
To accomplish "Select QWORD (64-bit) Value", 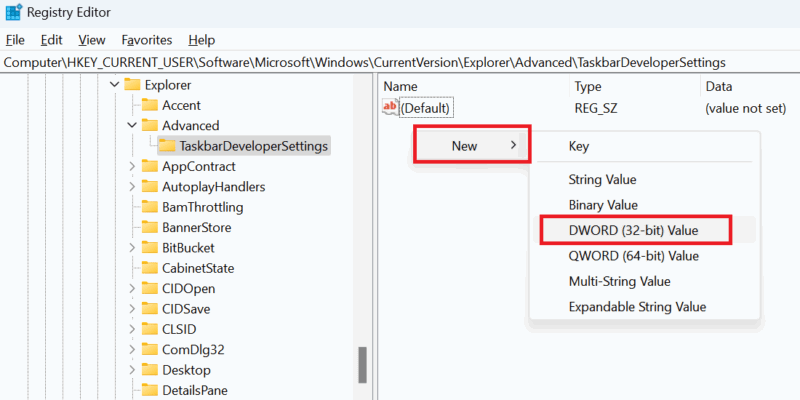I will (x=644, y=256).
